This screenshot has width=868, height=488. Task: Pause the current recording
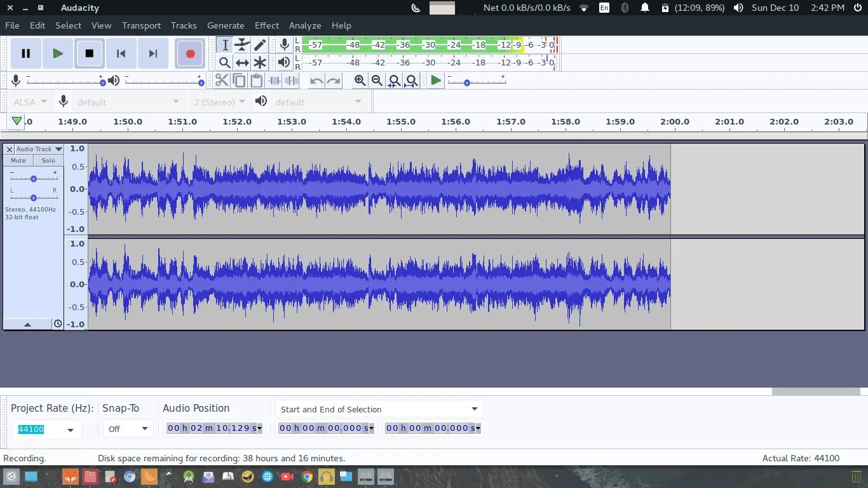point(26,53)
